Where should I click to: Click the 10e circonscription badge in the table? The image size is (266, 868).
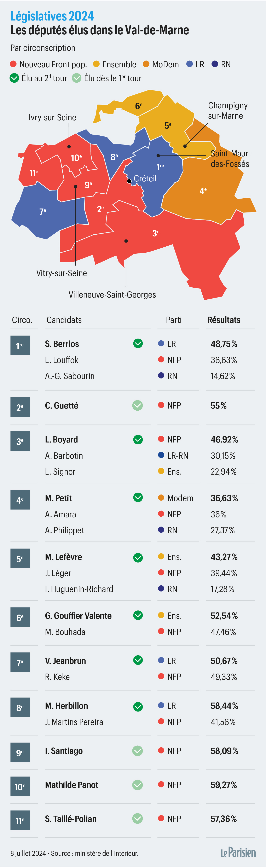(20, 786)
